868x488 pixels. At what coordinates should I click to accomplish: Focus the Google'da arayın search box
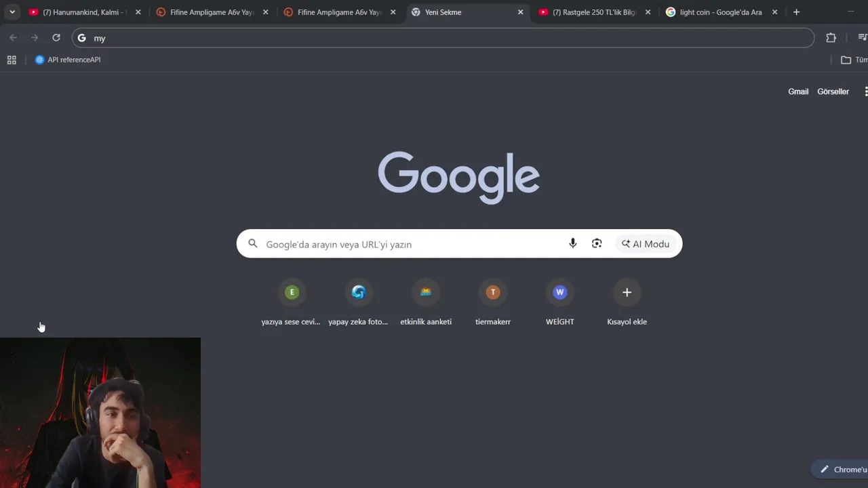point(459,244)
